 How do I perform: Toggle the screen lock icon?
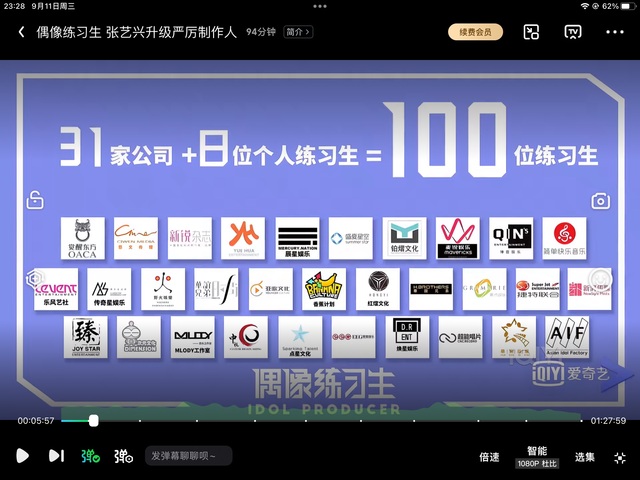35,200
